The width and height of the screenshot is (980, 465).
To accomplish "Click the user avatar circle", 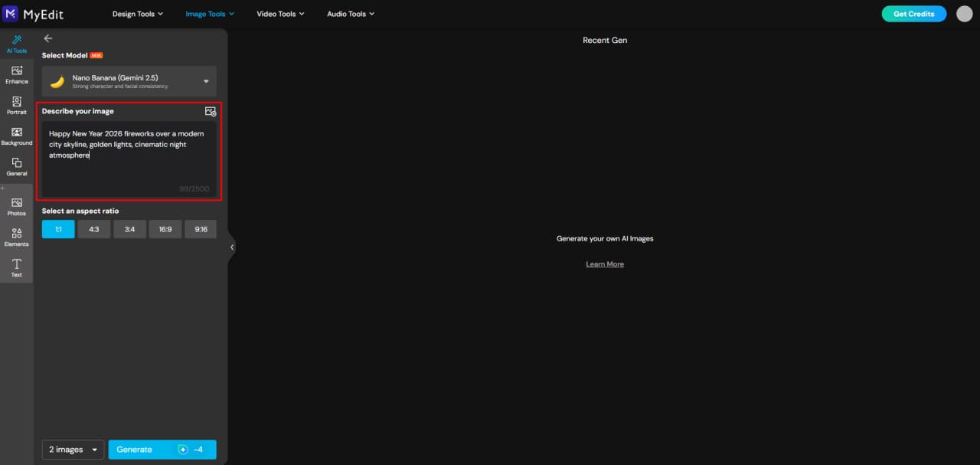I will 964,14.
